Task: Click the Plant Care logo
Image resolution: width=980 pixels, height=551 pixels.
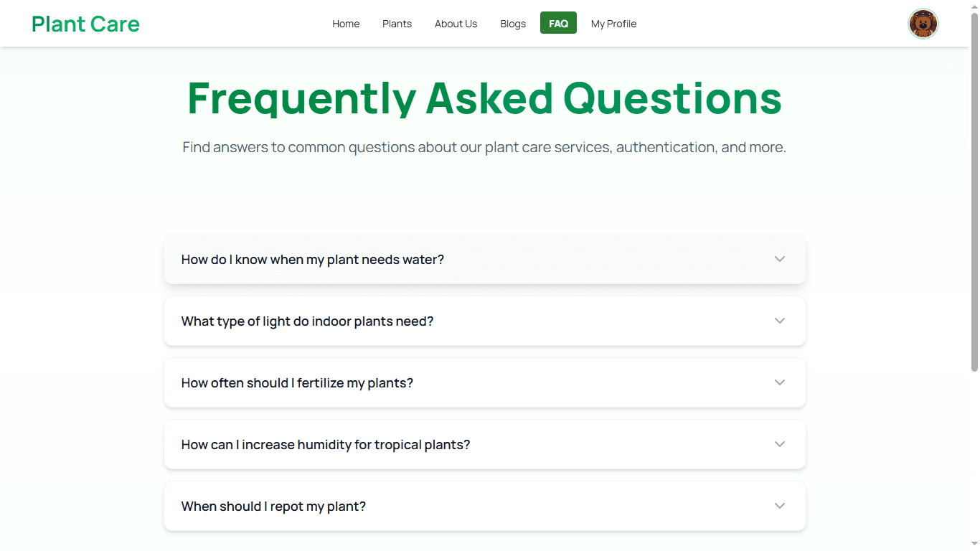Action: [x=85, y=24]
